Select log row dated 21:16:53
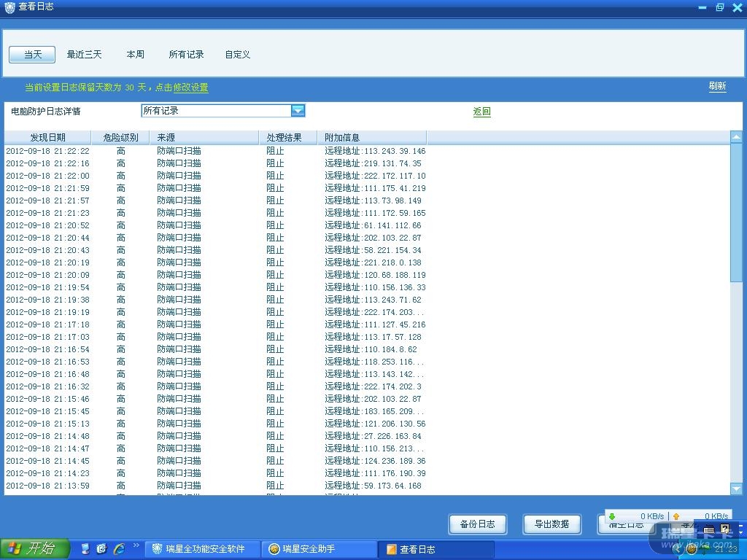The height and width of the screenshot is (560, 747). (x=367, y=362)
